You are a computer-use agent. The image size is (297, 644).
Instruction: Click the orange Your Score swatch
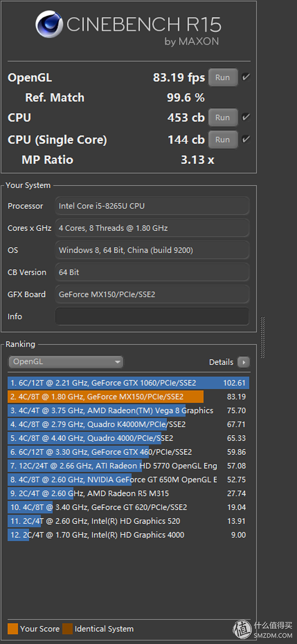[13, 629]
